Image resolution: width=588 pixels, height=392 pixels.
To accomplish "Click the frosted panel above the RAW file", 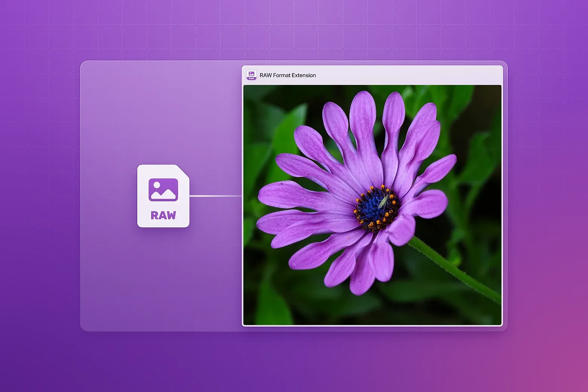I will (x=162, y=113).
